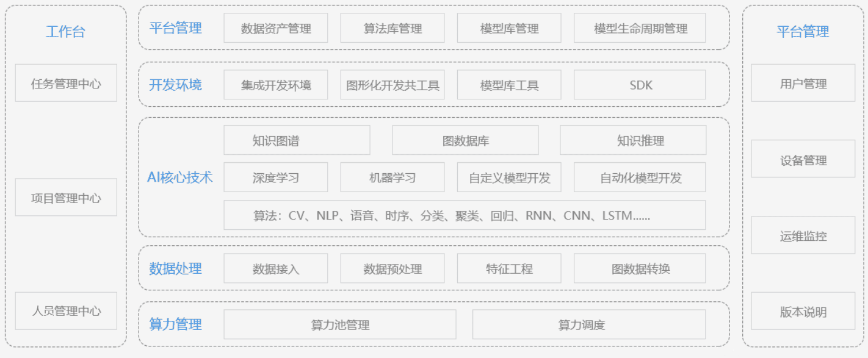The image size is (868, 358).
Task: Click the 工作台 heading label
Action: [65, 32]
